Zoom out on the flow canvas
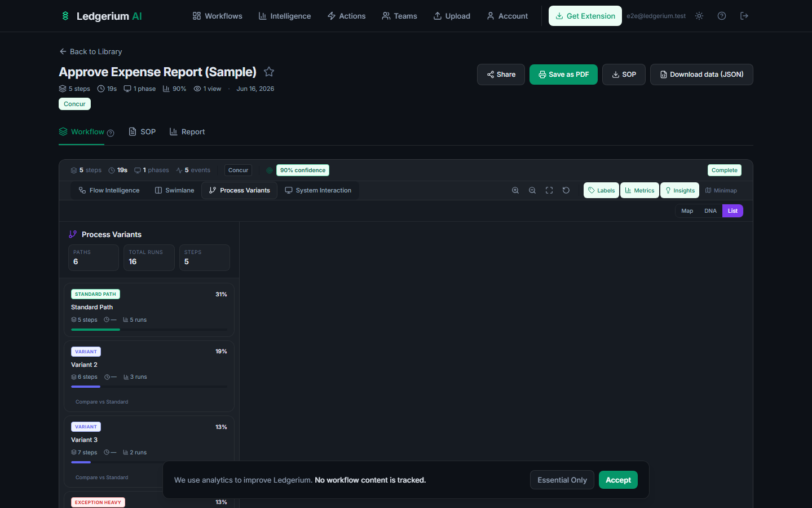812x508 pixels. click(532, 190)
